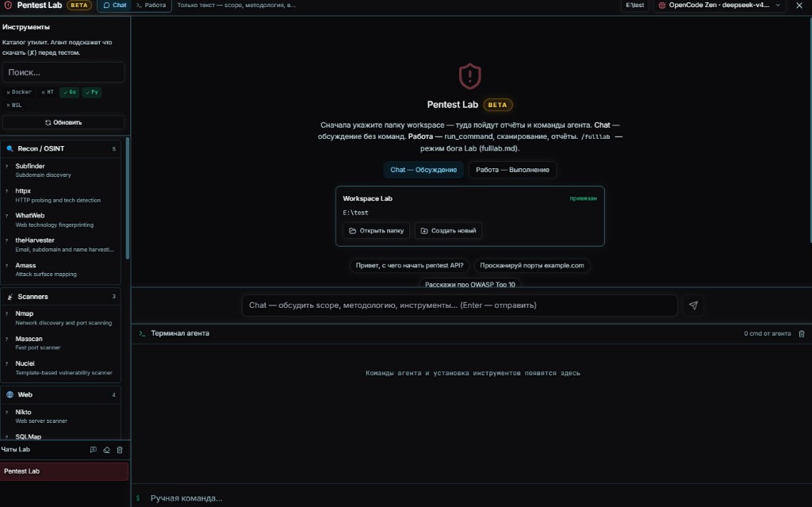
Task: Click the status icon next to Nuclei
Action: pyautogui.click(x=6, y=364)
